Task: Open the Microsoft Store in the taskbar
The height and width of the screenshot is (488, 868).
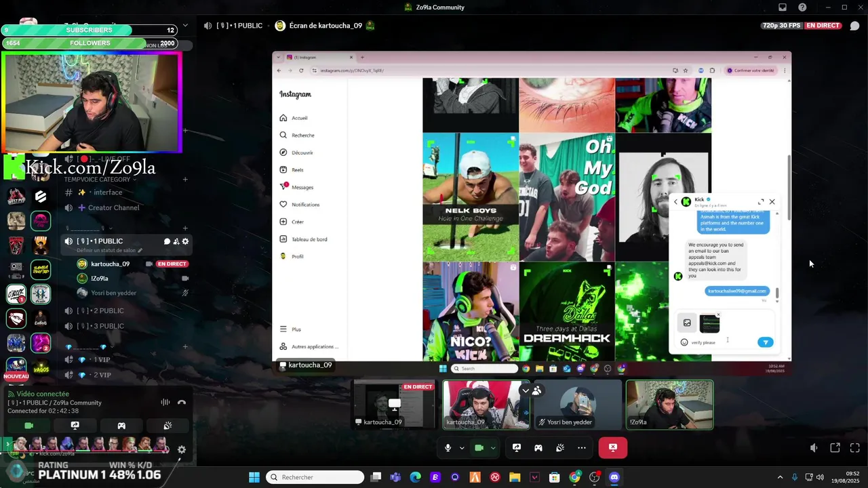Action: pyautogui.click(x=555, y=477)
